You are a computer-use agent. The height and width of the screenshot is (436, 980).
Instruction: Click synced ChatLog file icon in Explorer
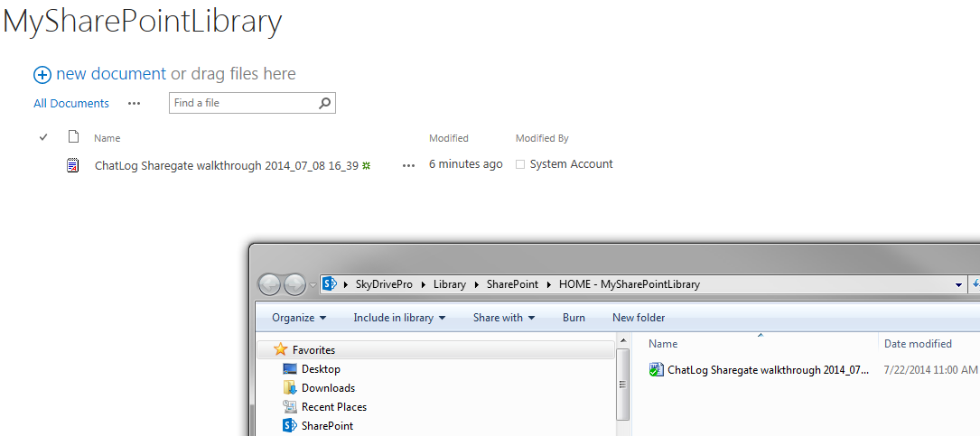(x=655, y=370)
